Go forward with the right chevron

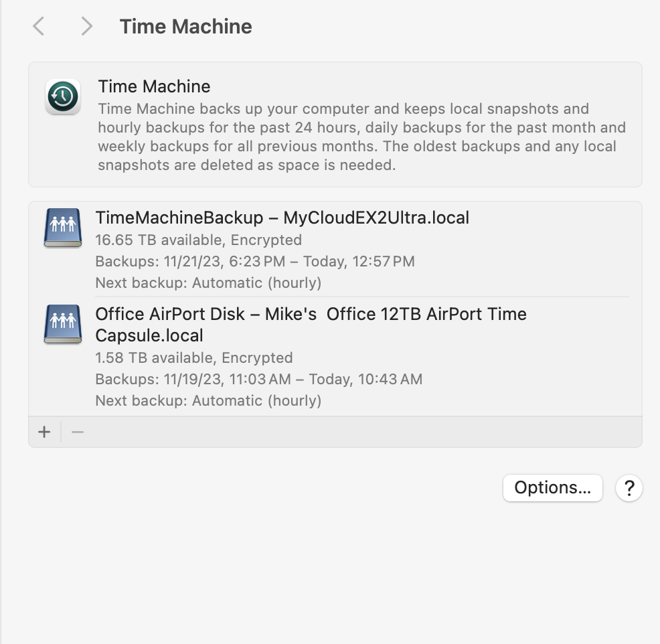pos(86,26)
